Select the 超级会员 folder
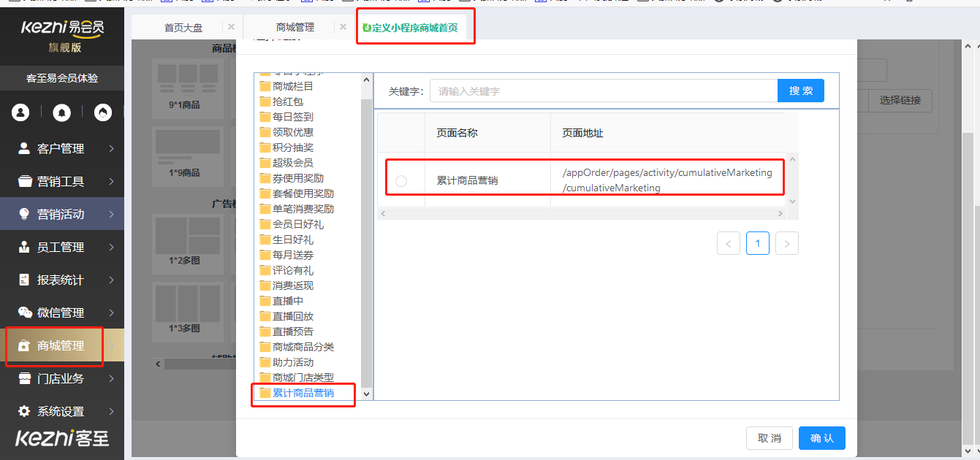980x460 pixels. [x=286, y=163]
